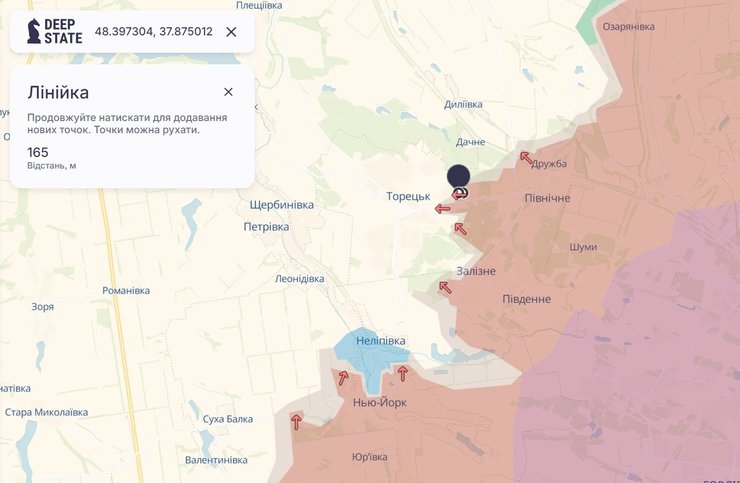This screenshot has width=740, height=483.
Task: Click the left-pointing arrow below Торецьк
Action: 442,209
